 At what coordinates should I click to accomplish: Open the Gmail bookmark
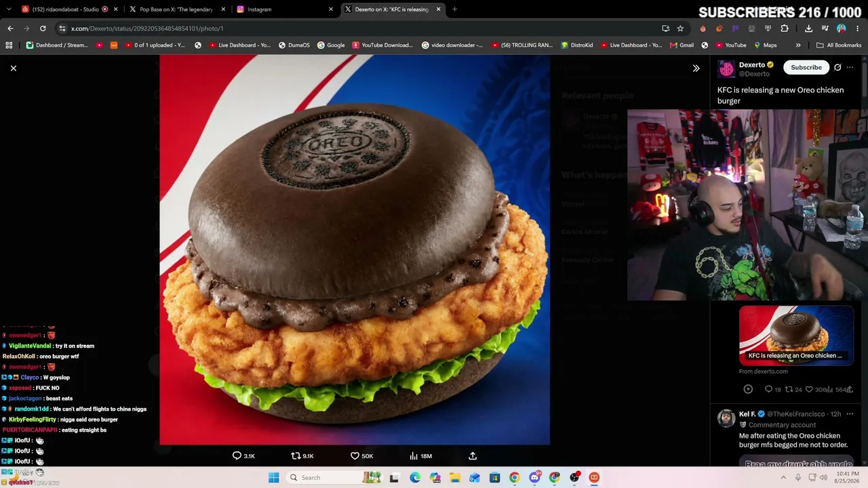[682, 45]
